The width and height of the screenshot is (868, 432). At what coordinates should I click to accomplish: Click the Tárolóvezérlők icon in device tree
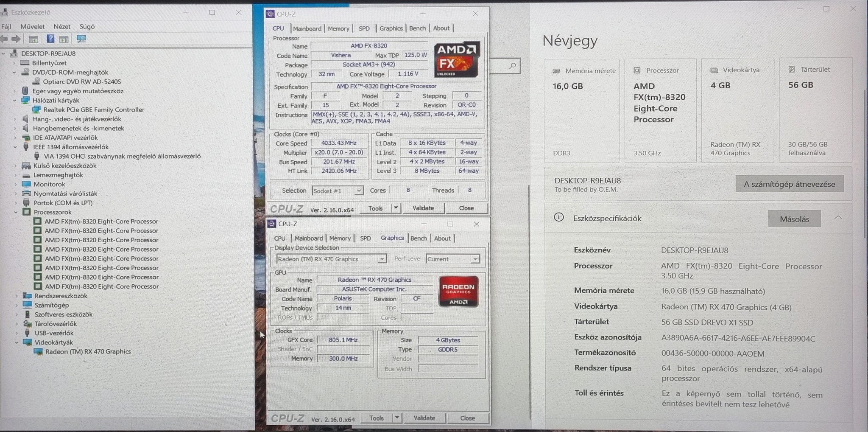click(28, 323)
